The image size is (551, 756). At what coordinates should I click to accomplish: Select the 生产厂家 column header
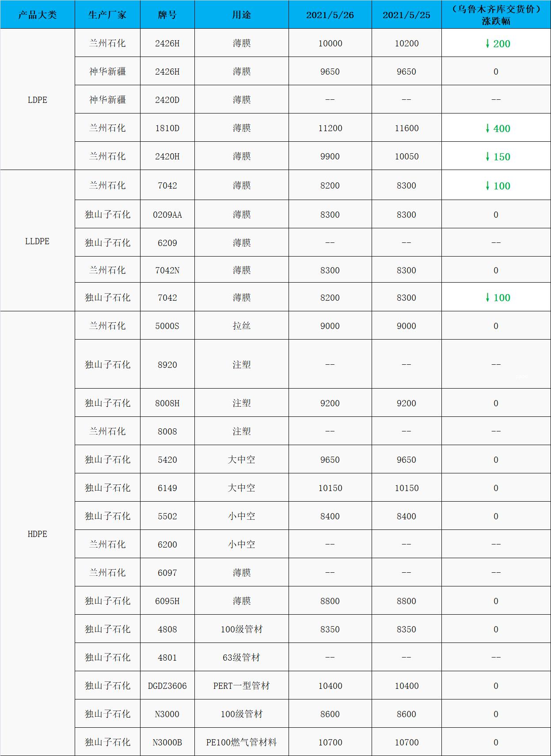pyautogui.click(x=107, y=15)
